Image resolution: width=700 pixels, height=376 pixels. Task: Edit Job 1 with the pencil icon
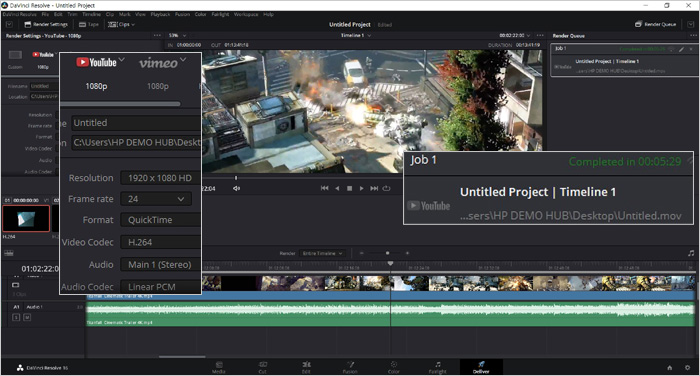point(681,49)
